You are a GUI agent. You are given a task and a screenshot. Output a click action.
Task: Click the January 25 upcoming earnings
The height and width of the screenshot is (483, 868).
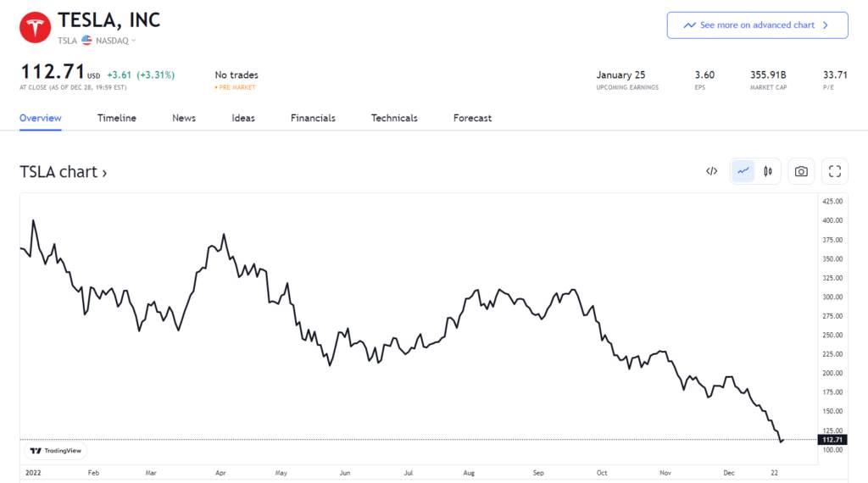tap(620, 75)
